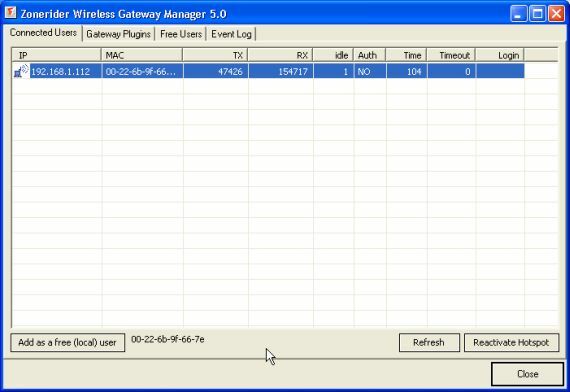This screenshot has width=570, height=392.
Task: Maximize the Gateway Manager window
Action: click(x=537, y=14)
